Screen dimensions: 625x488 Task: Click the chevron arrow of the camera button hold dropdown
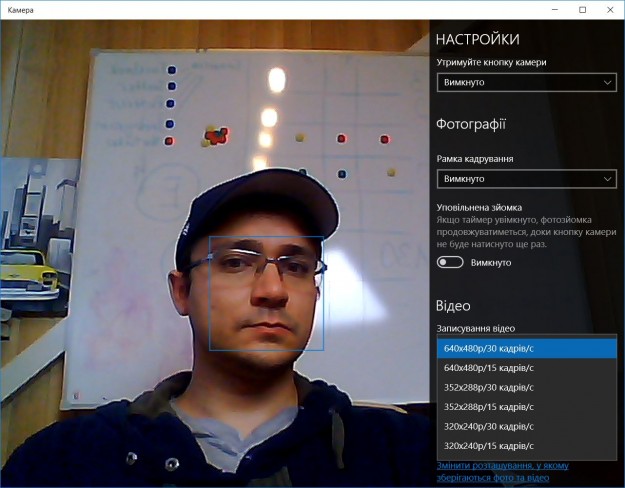click(606, 82)
